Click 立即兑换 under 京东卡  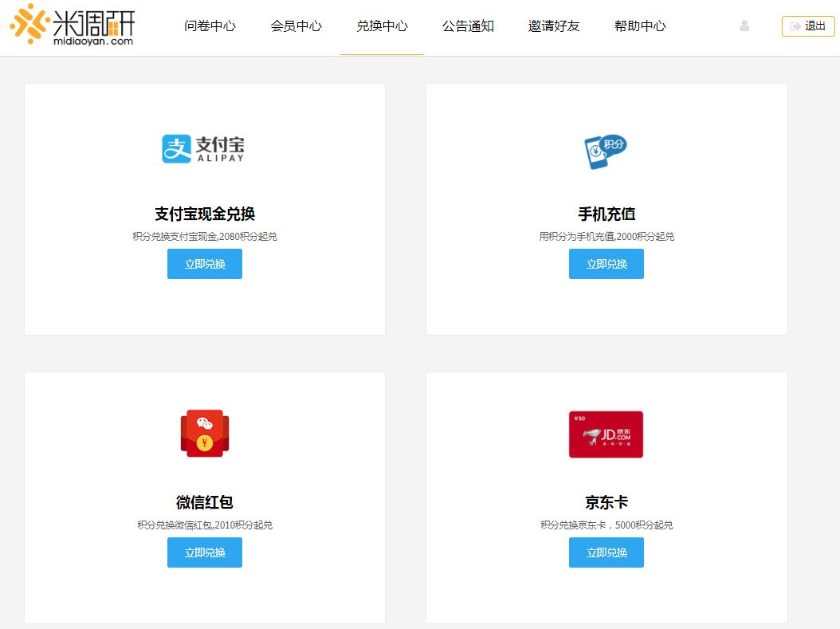click(606, 552)
